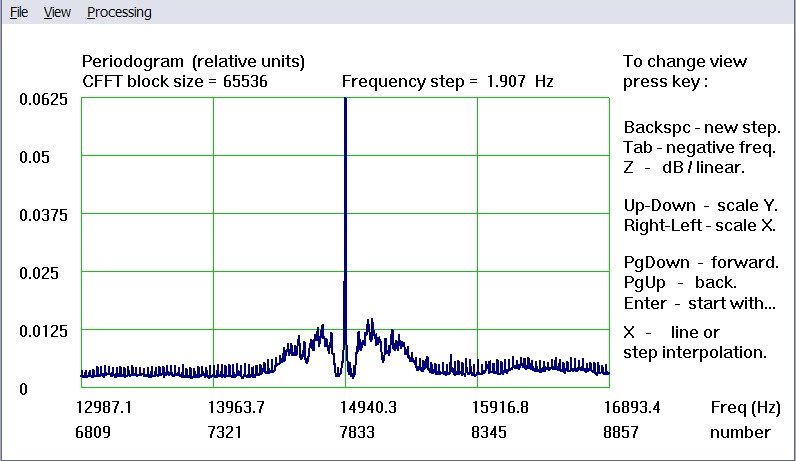
Task: Click the 'Tab - negative freq.' hint
Action: [x=699, y=148]
